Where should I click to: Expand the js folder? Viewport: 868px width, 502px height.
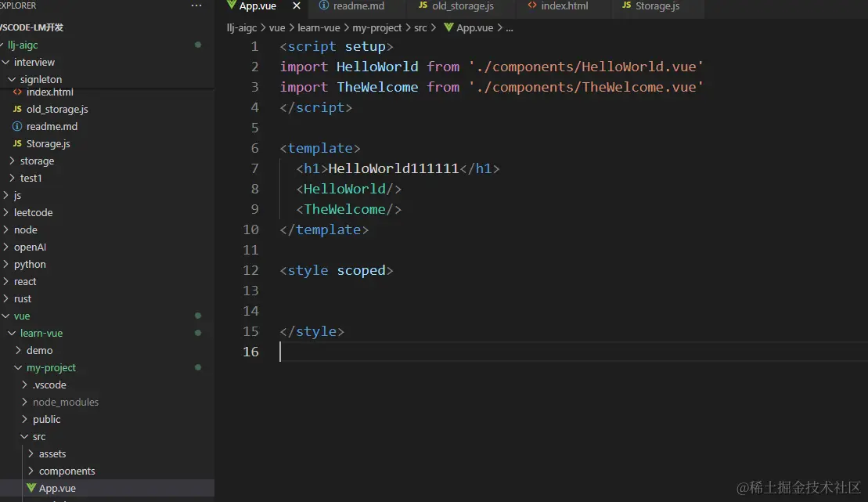click(18, 196)
